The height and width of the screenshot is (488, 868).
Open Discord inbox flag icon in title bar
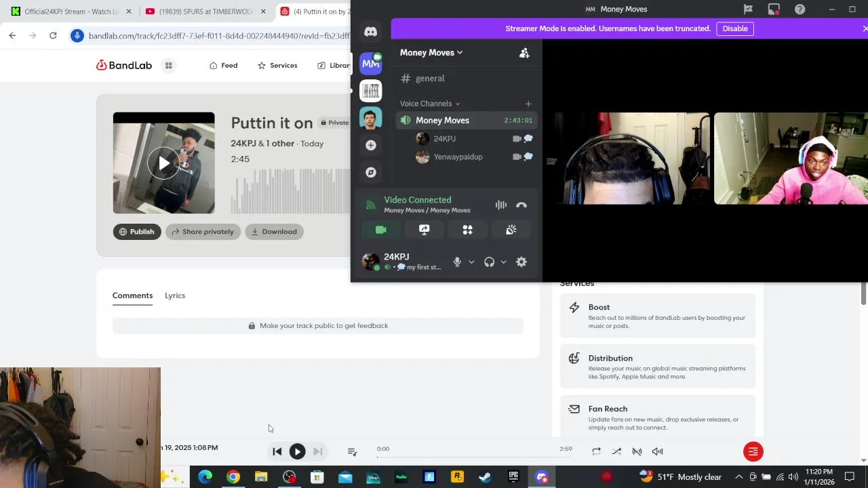click(748, 9)
